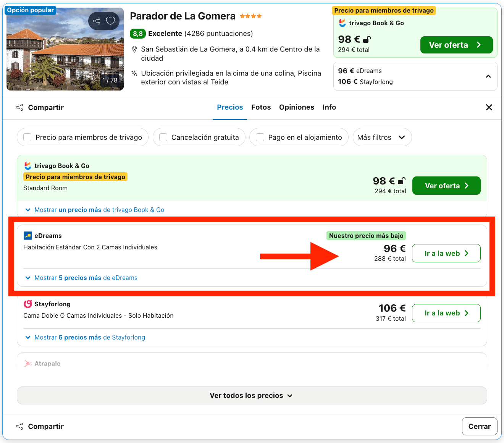The image size is (504, 443).
Task: Click the sparkle highlights icon
Action: pos(134,73)
